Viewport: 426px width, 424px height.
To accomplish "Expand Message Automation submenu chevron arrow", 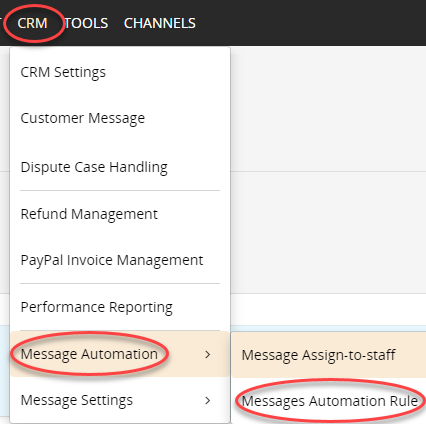I will (208, 354).
